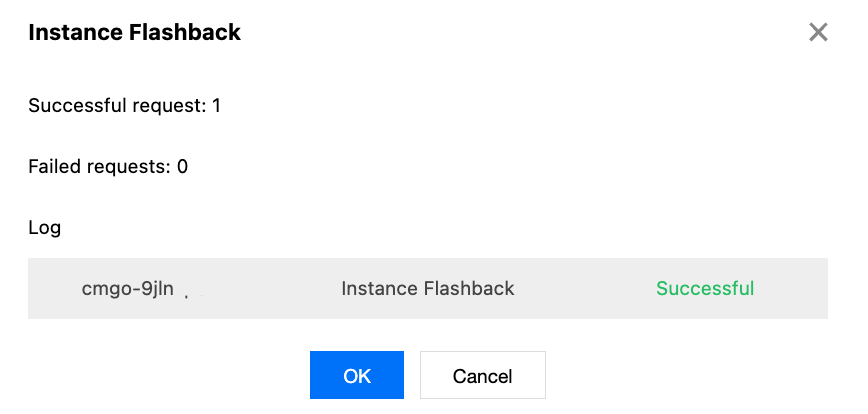This screenshot has height=414, width=868.
Task: Click the word Instance in the dialog title
Action: (x=71, y=32)
